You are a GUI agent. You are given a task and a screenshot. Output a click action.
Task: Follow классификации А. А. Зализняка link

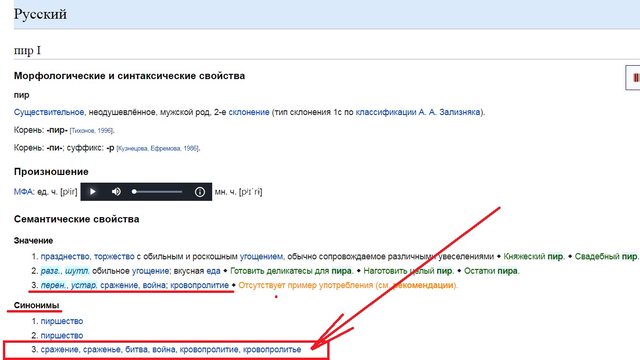(x=418, y=112)
